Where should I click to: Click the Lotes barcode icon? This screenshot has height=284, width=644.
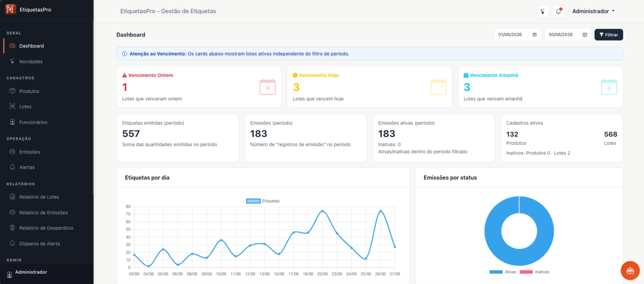(x=13, y=106)
